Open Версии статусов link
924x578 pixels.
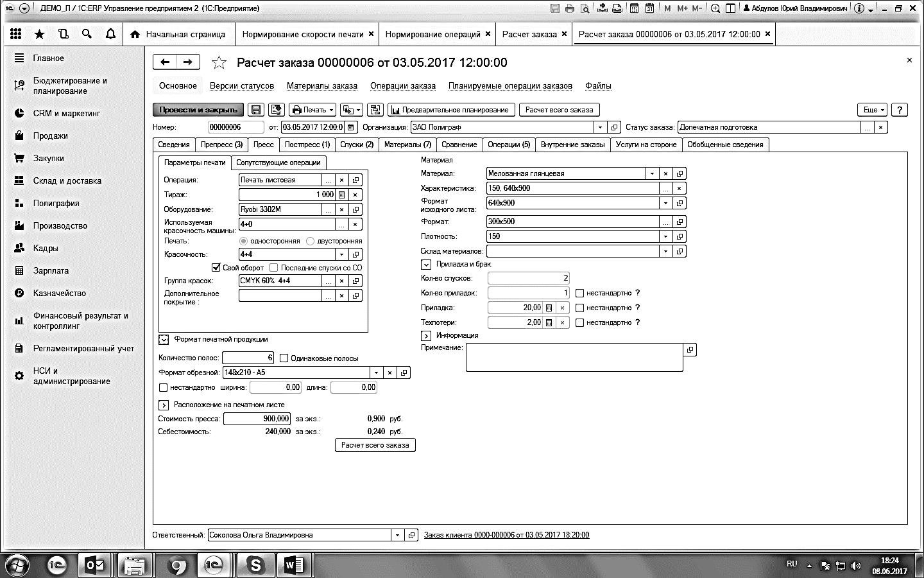(242, 86)
